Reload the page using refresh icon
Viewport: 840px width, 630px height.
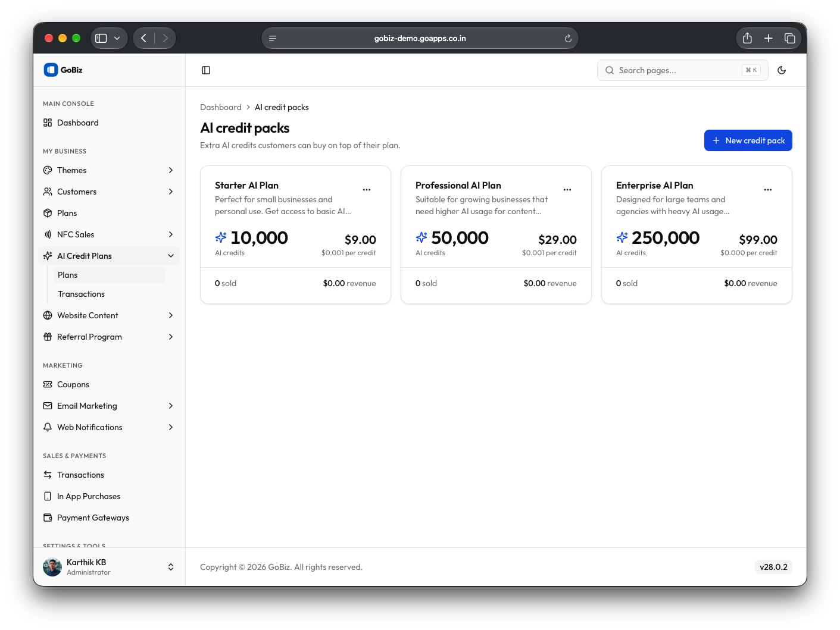[x=568, y=39]
